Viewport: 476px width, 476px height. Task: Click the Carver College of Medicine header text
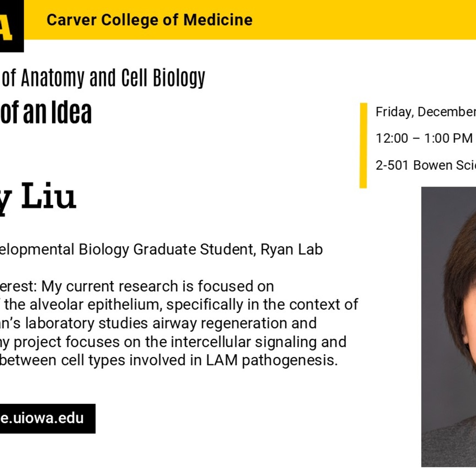149,20
